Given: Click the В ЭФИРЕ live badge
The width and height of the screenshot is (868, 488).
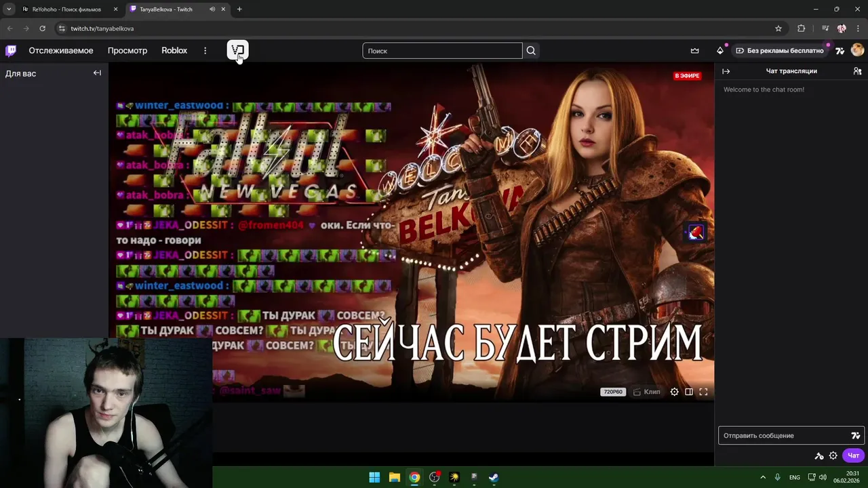Looking at the screenshot, I should click(687, 76).
